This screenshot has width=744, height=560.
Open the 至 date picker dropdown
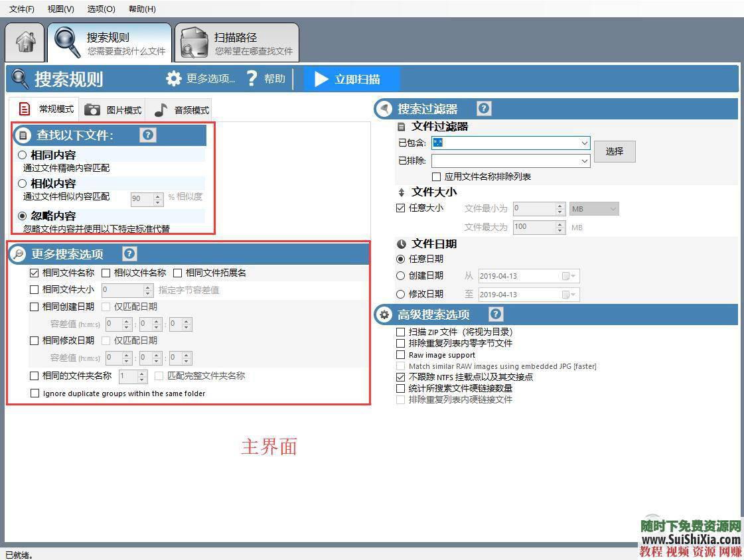pos(568,295)
